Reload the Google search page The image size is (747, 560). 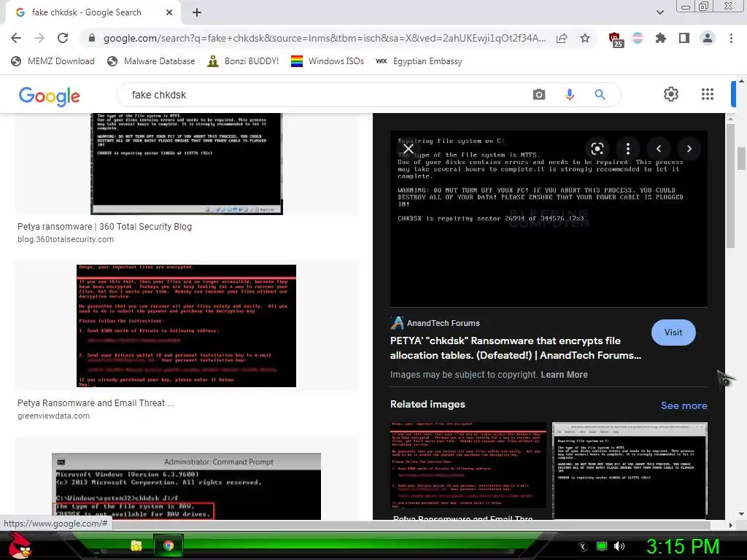(x=63, y=38)
